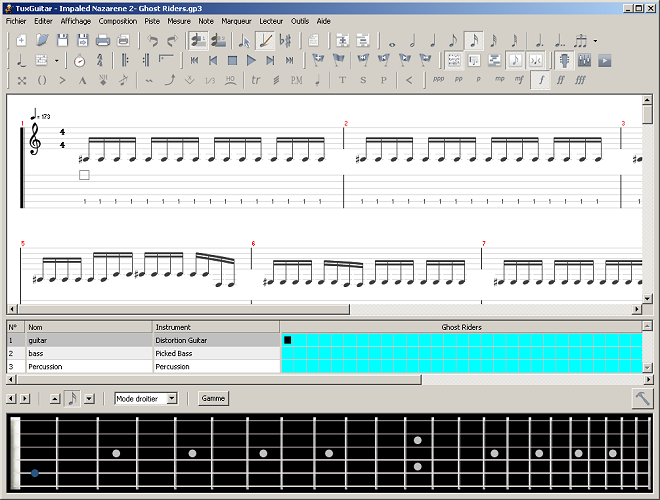The width and height of the screenshot is (660, 500).
Task: Select the quarter note duration
Action: point(433,41)
